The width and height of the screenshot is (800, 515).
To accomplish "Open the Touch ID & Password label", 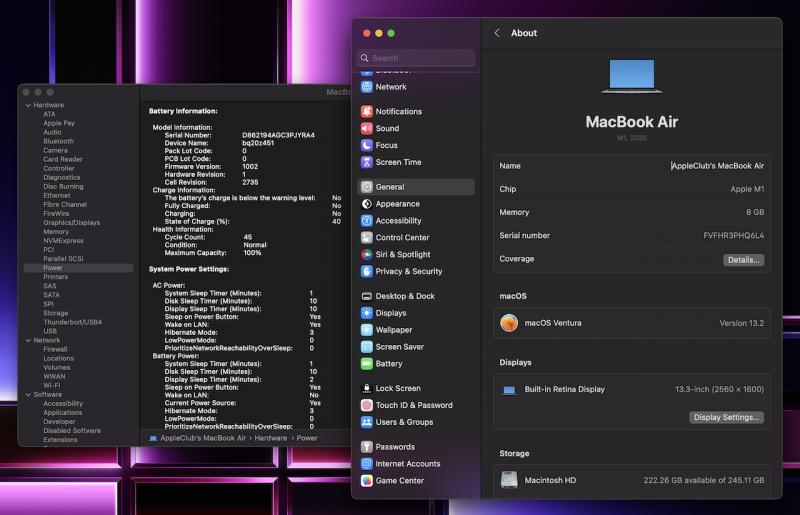I will click(x=414, y=405).
